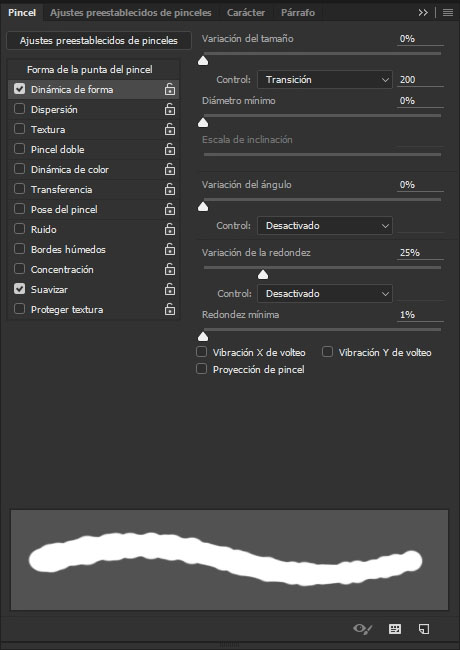The width and height of the screenshot is (460, 650).
Task: Check Vibración X de volteo
Action: pyautogui.click(x=201, y=352)
